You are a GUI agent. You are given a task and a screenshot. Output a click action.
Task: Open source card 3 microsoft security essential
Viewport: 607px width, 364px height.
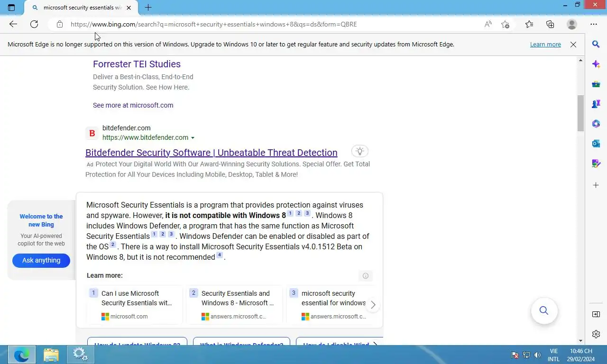point(331,305)
